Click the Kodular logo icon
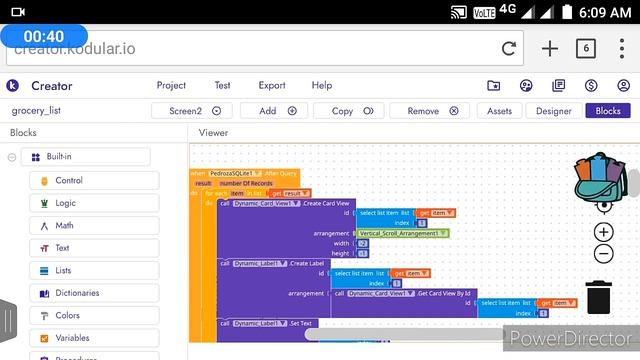640x360 pixels. [x=13, y=86]
